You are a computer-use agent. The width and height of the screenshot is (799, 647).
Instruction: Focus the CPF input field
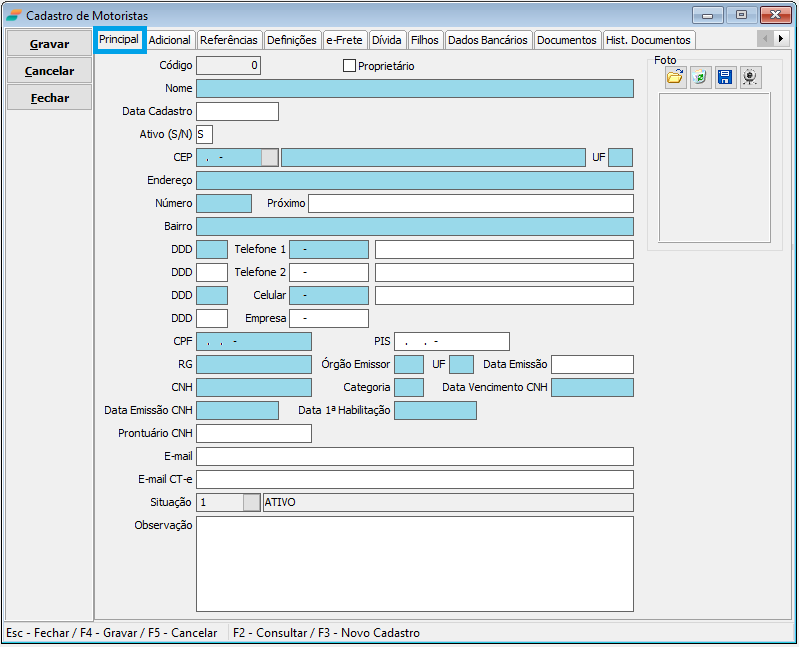click(x=253, y=341)
